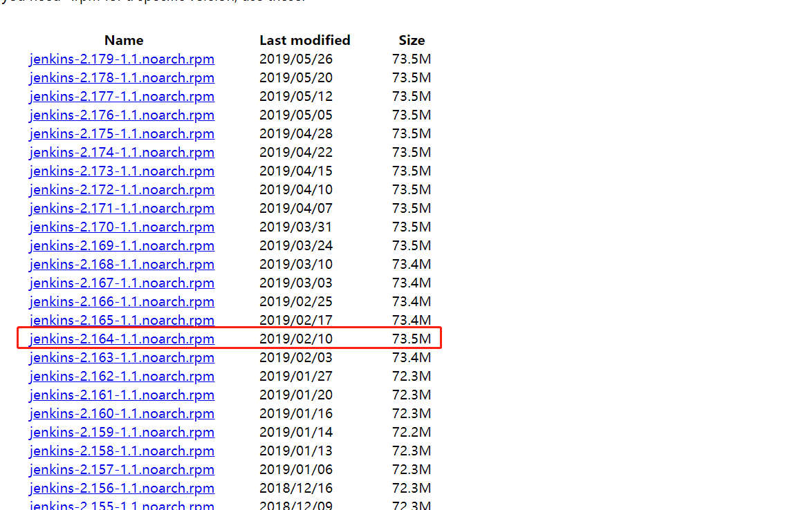Viewport: 812px width, 510px height.
Task: Download jenkins-2.170-1.1.noarch.rpm
Action: coord(122,227)
